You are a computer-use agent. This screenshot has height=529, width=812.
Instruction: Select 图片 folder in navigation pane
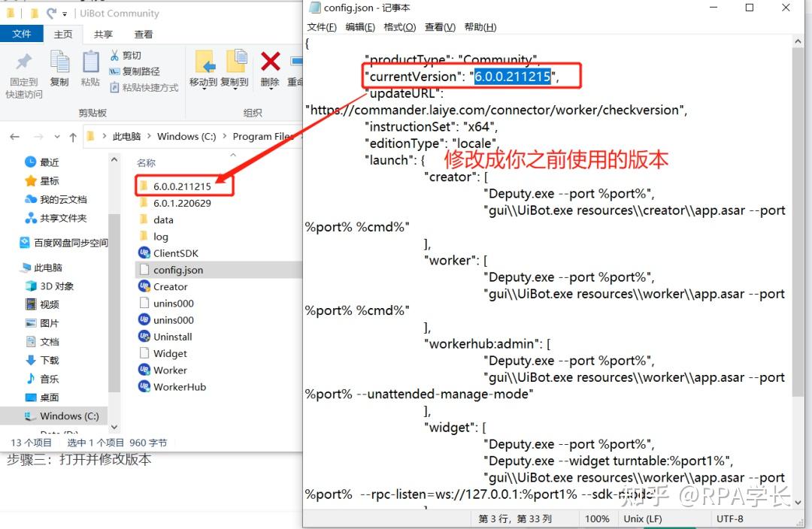(42, 323)
